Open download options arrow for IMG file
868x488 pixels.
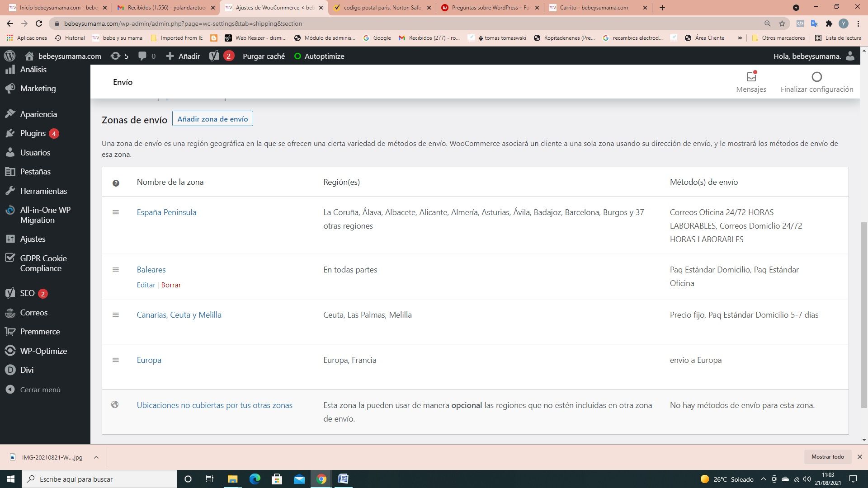(96, 457)
